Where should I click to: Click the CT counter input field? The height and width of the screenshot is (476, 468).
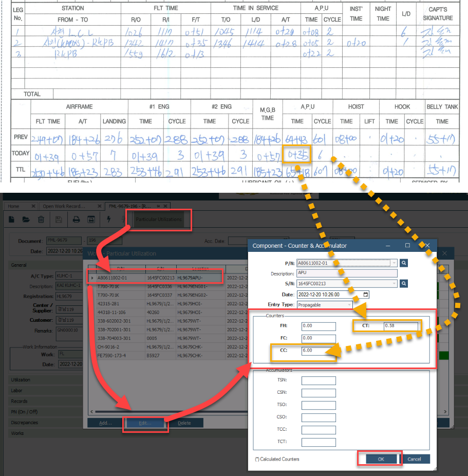click(x=401, y=326)
